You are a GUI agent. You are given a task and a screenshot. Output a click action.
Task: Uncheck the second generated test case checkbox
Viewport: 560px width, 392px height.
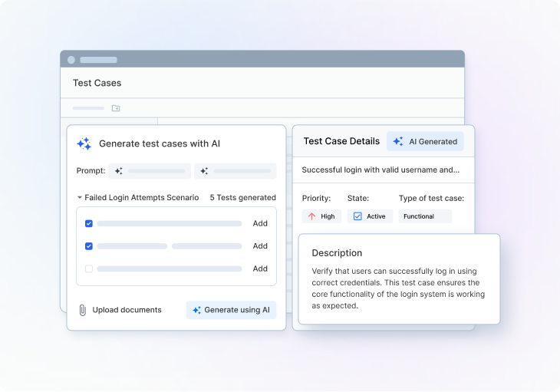tap(89, 246)
